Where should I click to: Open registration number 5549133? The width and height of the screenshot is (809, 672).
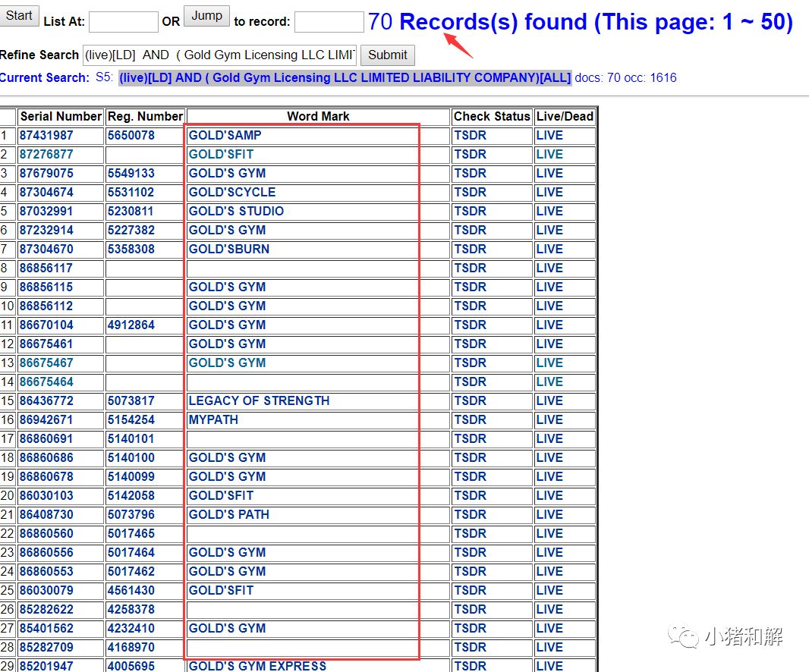pyautogui.click(x=131, y=174)
